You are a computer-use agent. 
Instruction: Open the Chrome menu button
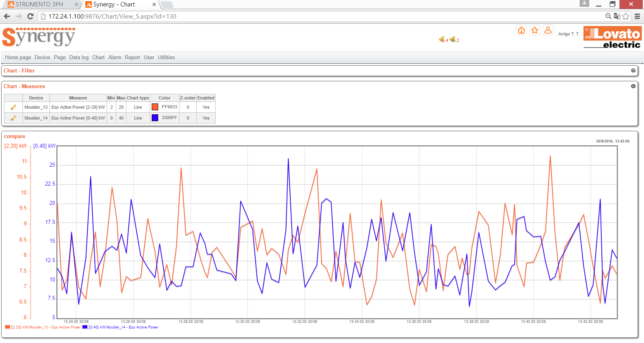(x=637, y=16)
